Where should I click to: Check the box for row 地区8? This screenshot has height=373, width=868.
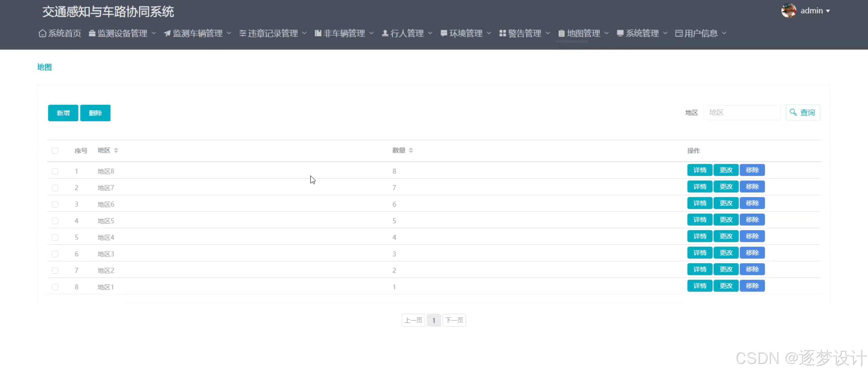tap(55, 171)
